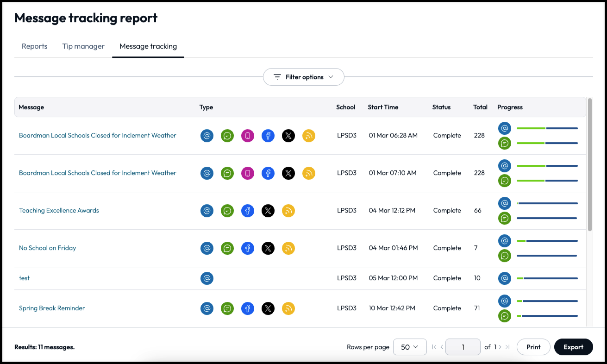Viewport: 607px width, 364px height.
Task: Open the Filter options dropdown
Action: coord(303,77)
